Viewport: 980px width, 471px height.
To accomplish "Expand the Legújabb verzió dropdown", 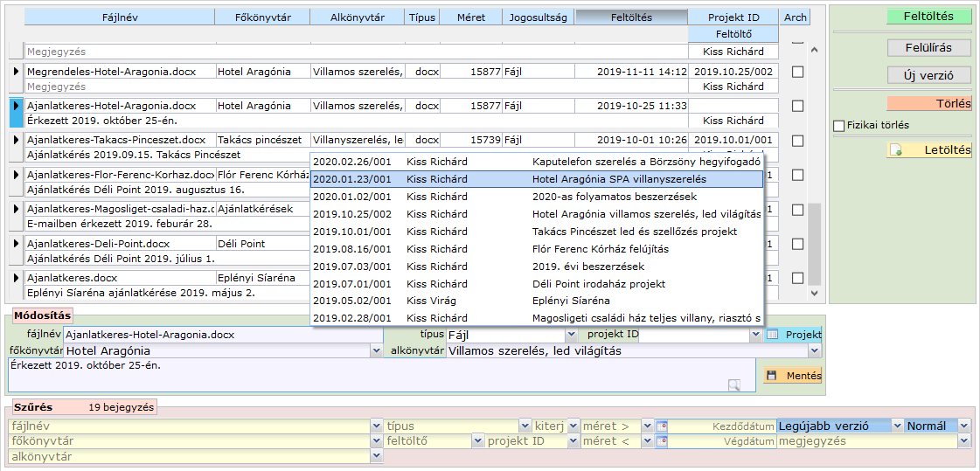I will click(896, 426).
